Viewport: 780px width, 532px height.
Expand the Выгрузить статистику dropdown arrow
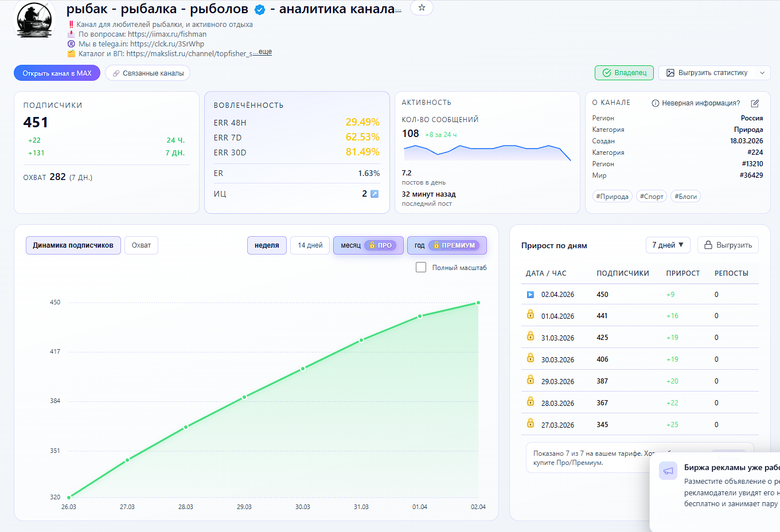(762, 73)
